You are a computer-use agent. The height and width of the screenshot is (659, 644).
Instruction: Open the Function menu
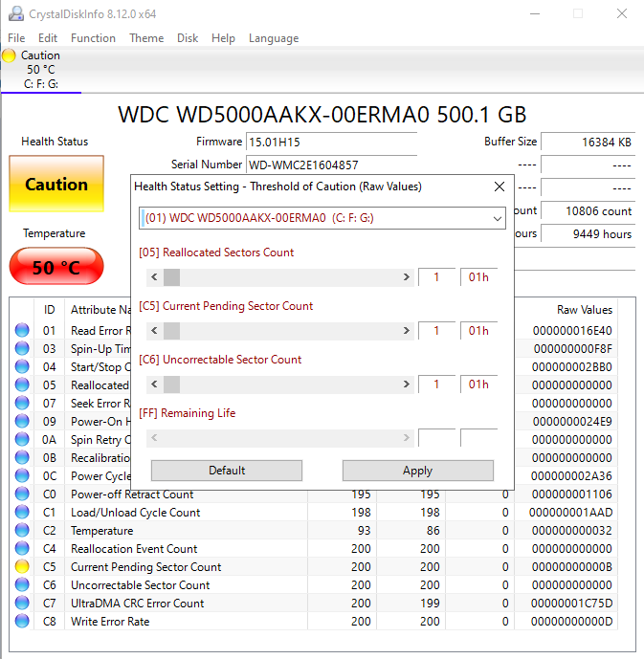point(93,38)
